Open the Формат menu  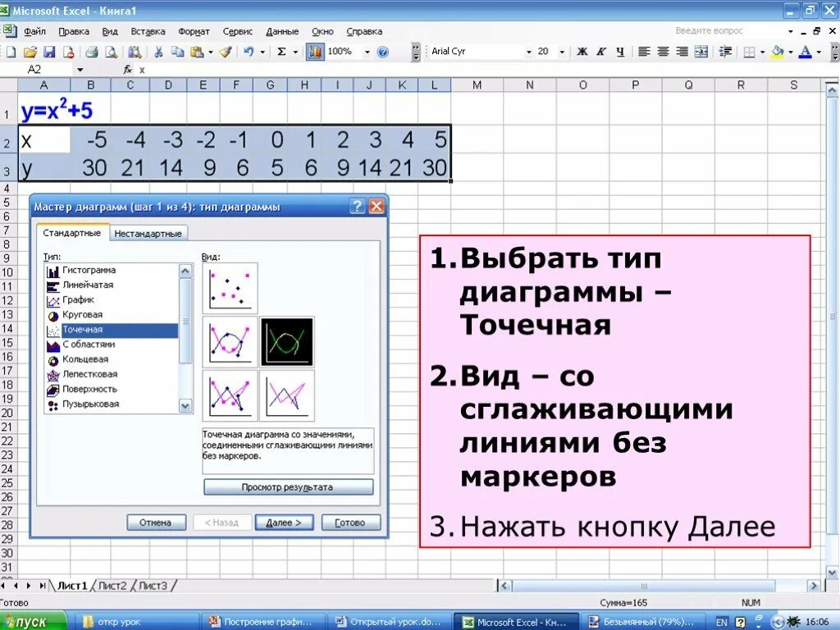tap(194, 31)
